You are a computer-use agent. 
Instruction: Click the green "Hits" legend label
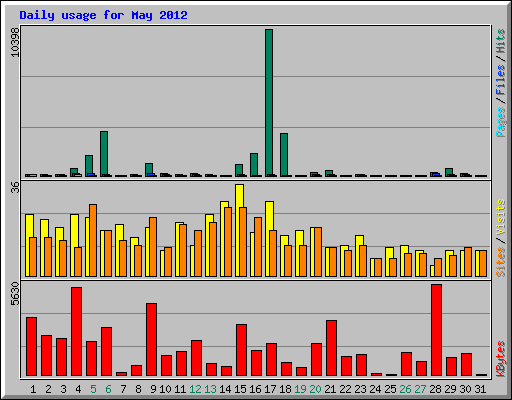[x=501, y=41]
